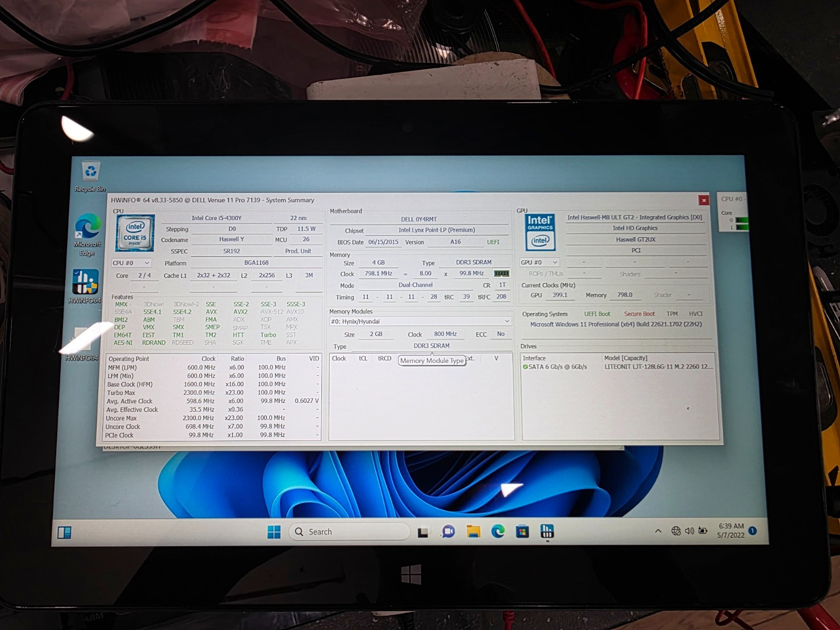
Task: Click the Intel Graphics GPU logo
Action: (x=540, y=232)
